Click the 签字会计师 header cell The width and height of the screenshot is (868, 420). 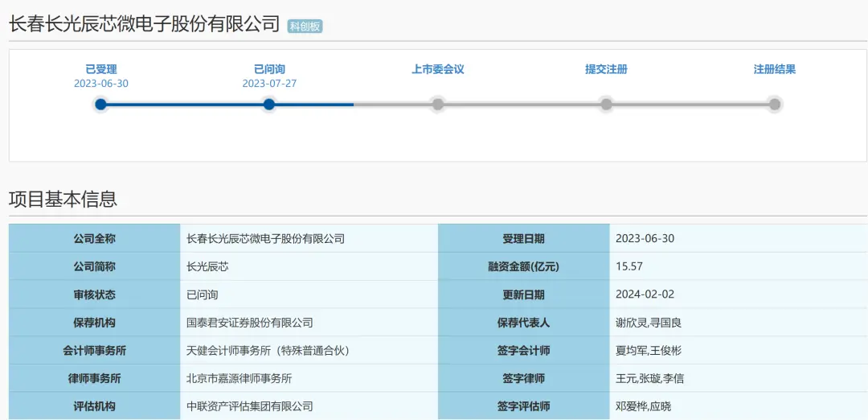524,350
